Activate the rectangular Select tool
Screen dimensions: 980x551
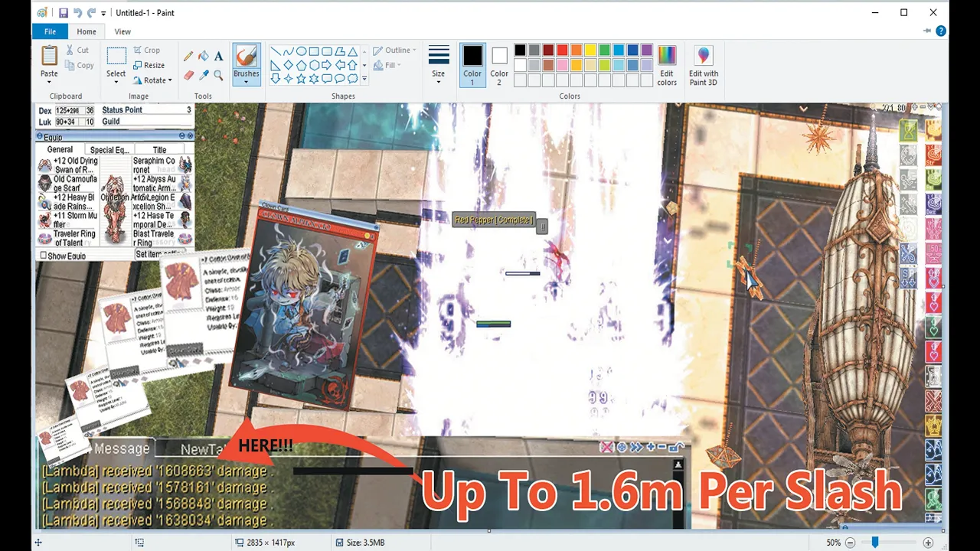point(116,56)
